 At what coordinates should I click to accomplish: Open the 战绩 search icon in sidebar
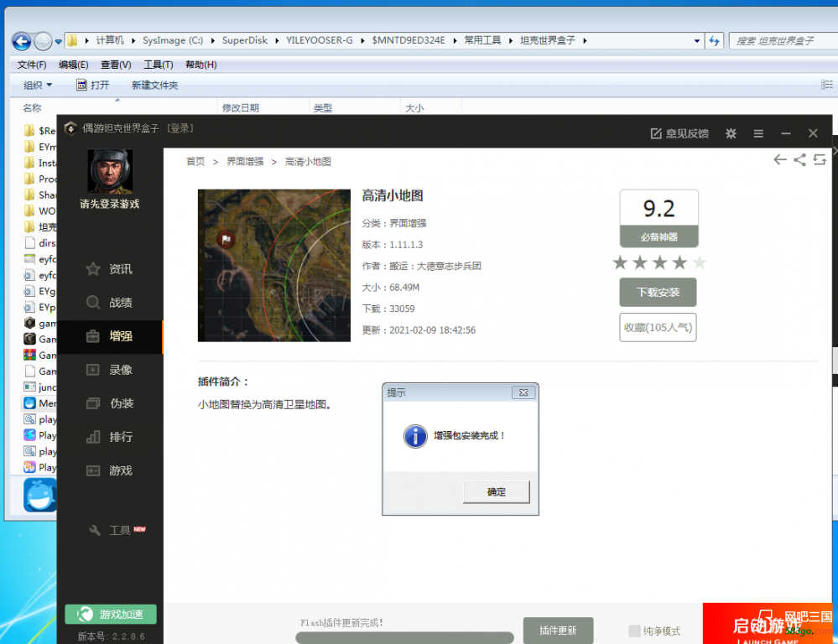click(93, 303)
